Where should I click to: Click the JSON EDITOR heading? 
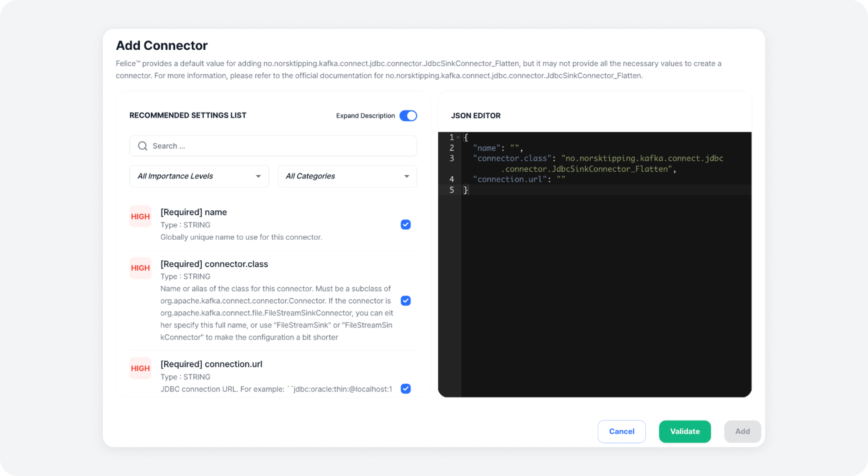(475, 115)
